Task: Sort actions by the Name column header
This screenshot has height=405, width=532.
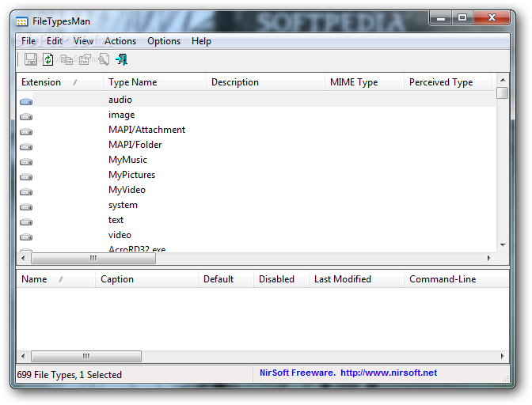Action: [x=56, y=279]
